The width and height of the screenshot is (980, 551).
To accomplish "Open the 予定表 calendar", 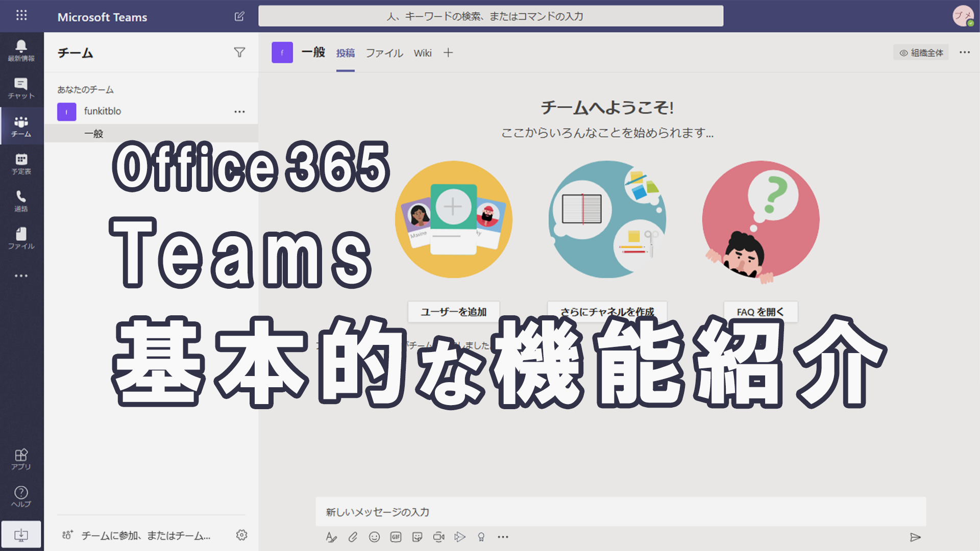I will [21, 164].
